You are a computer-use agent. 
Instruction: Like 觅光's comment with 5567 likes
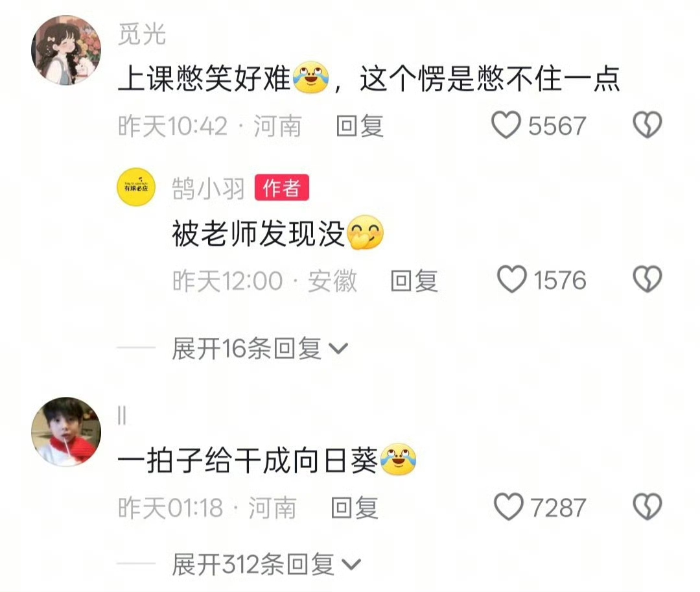click(506, 125)
